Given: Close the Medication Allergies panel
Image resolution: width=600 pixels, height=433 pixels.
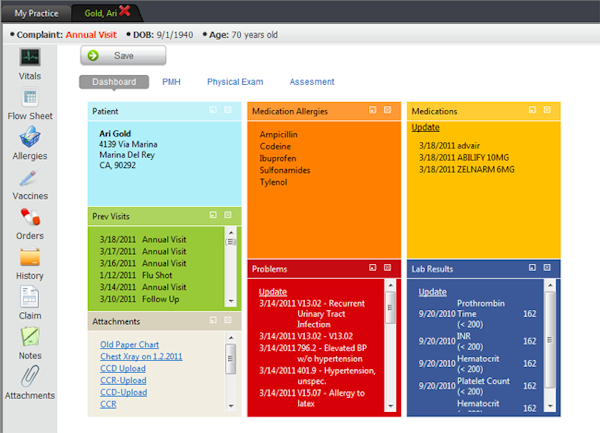Looking at the screenshot, I should [387, 110].
